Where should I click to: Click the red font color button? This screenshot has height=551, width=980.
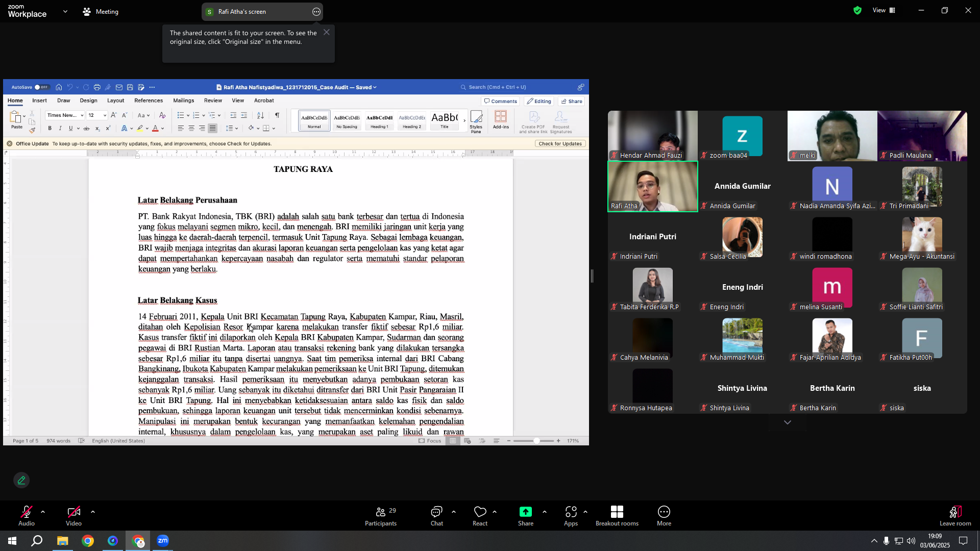[x=155, y=128]
